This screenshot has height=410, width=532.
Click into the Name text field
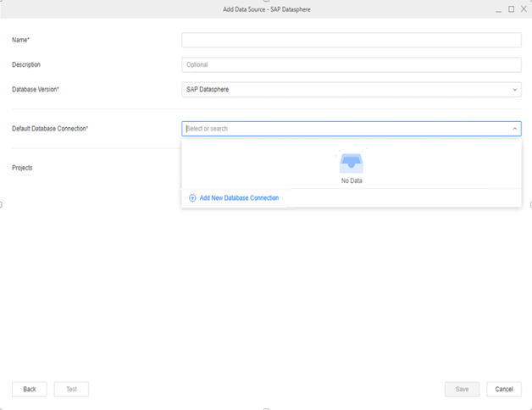(351, 41)
